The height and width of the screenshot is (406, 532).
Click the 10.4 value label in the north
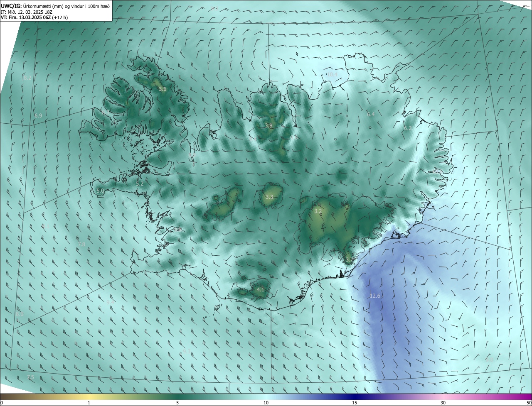[x=332, y=74]
